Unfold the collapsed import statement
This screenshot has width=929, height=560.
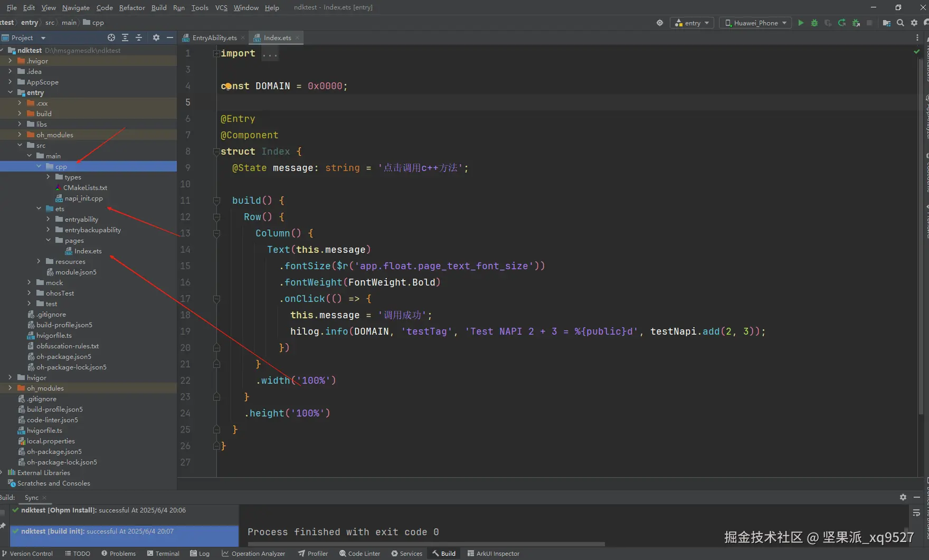click(216, 53)
